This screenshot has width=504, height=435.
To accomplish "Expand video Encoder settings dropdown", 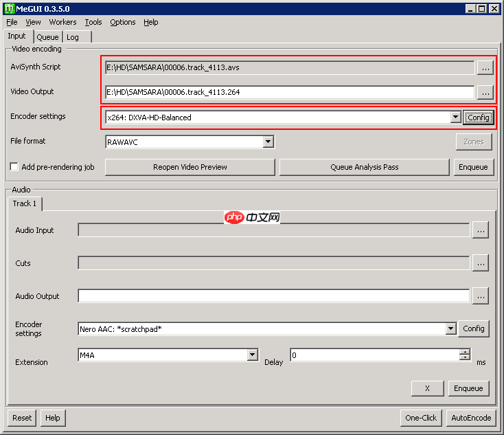I will (455, 118).
